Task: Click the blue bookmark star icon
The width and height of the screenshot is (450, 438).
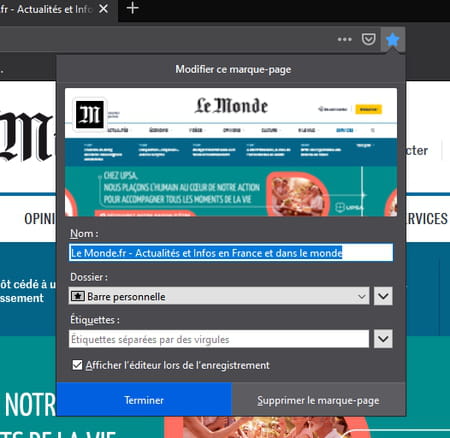Action: click(x=393, y=40)
